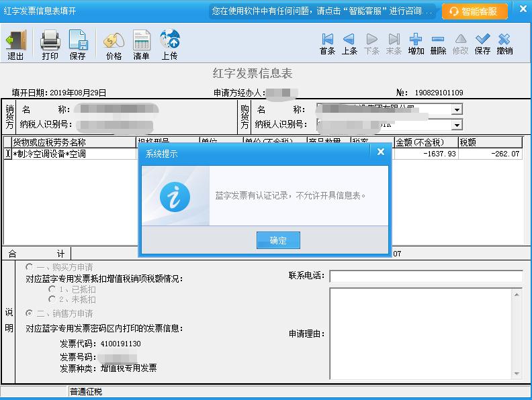Viewport: 532px width, 400px height.
Task: Click the form number 190829101109
Action: click(439, 93)
